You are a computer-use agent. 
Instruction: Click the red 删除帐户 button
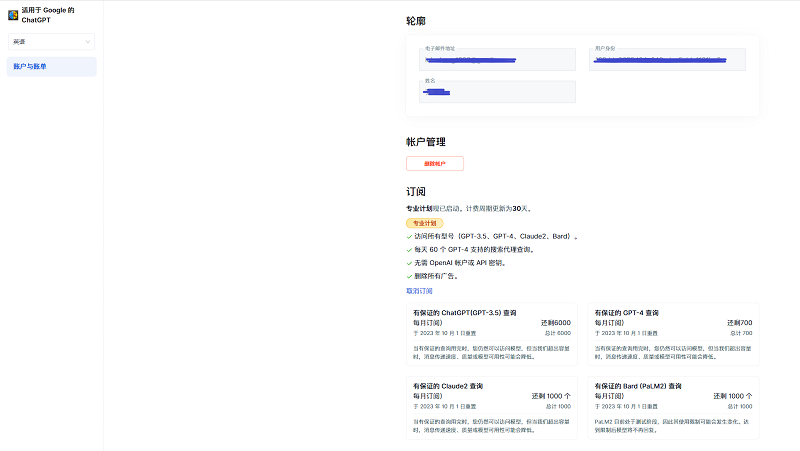[435, 164]
